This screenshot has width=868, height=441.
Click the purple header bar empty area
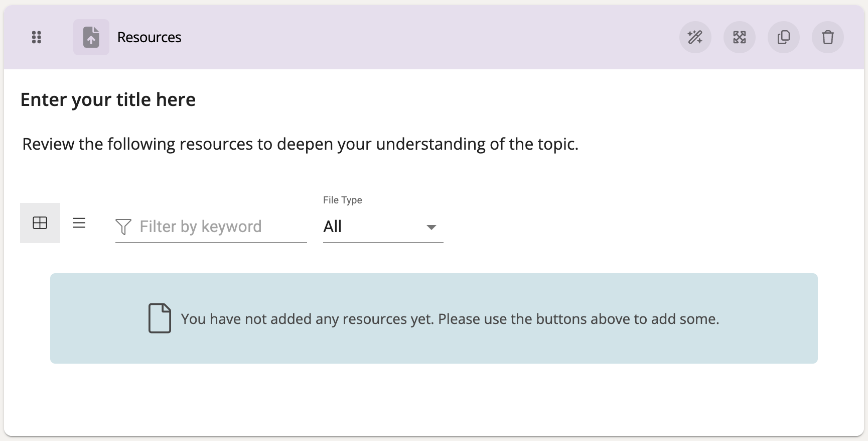coord(426,37)
